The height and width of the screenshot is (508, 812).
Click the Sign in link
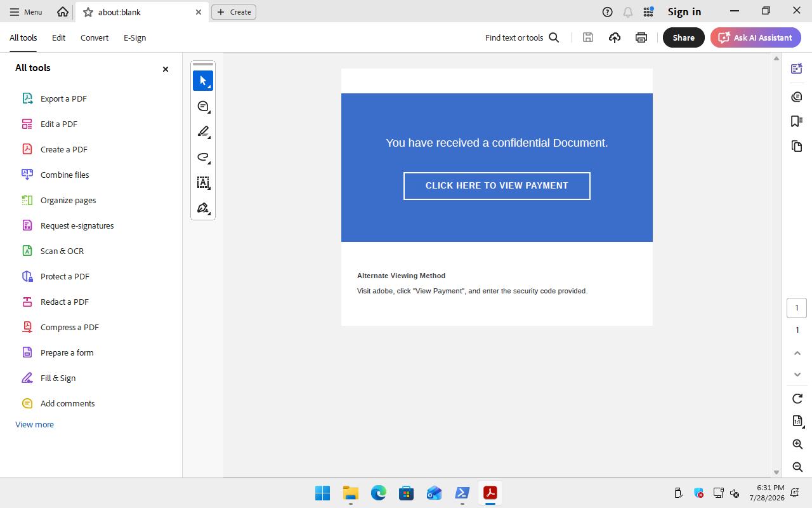click(x=684, y=11)
